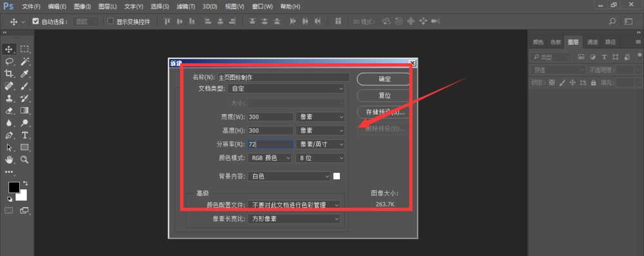
Task: Open the 背景内容 白色 dropdown
Action: tap(289, 177)
